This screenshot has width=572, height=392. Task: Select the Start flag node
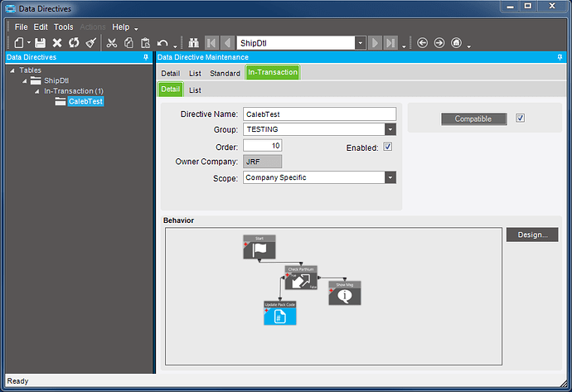[x=259, y=247]
